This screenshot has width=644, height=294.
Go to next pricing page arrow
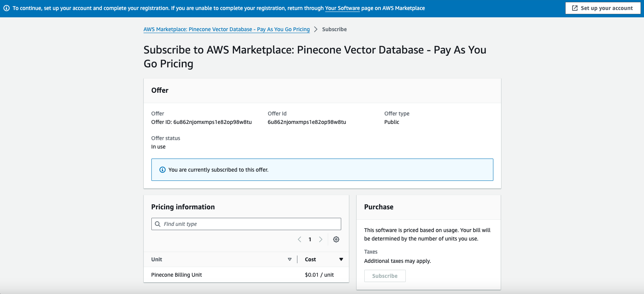tap(320, 239)
